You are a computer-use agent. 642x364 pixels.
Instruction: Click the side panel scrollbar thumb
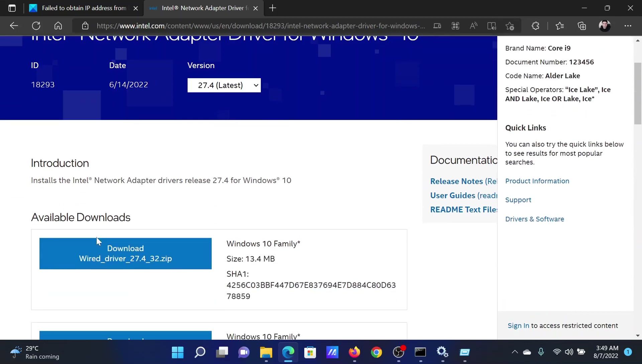click(x=638, y=94)
